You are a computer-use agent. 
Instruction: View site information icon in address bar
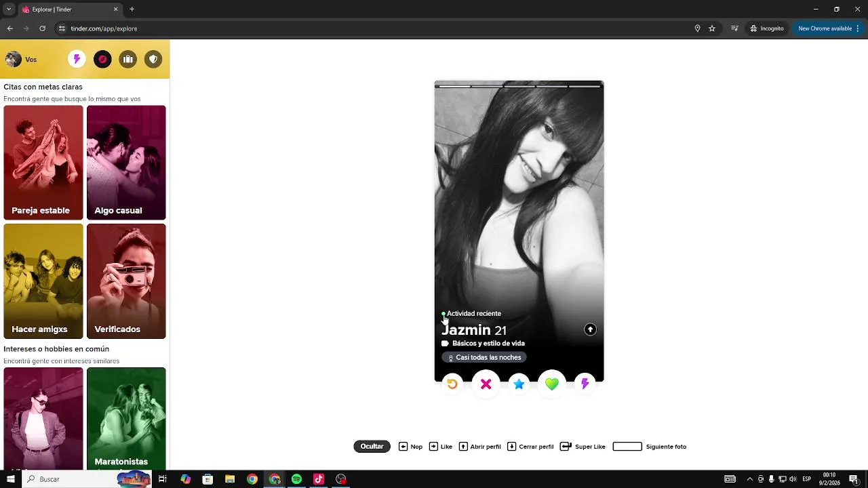coord(62,28)
